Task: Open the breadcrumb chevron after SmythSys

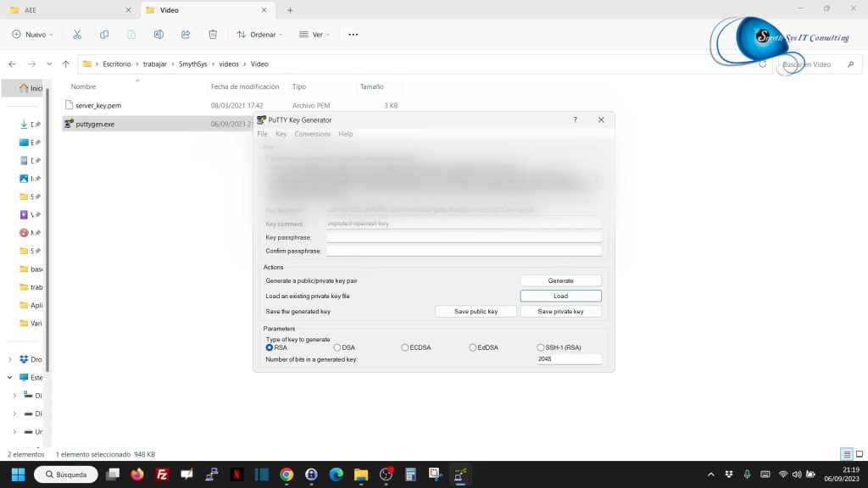Action: pyautogui.click(x=213, y=64)
